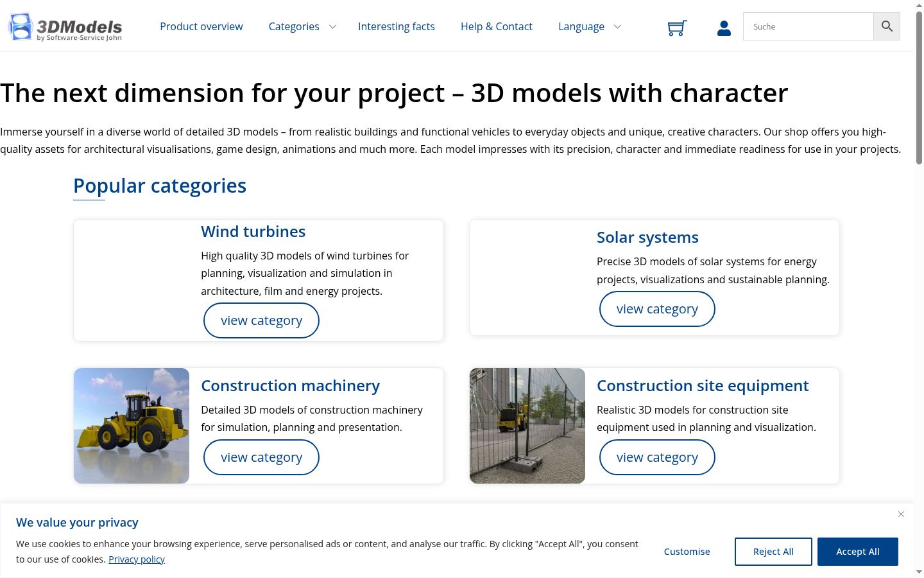Open the Categories menu
Image resolution: width=924 pixels, height=578 pixels.
click(x=294, y=26)
